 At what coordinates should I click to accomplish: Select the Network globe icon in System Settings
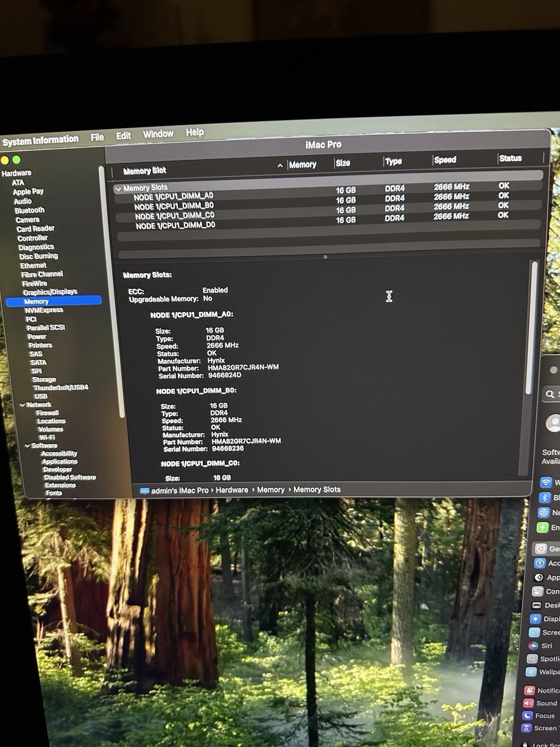[x=544, y=513]
